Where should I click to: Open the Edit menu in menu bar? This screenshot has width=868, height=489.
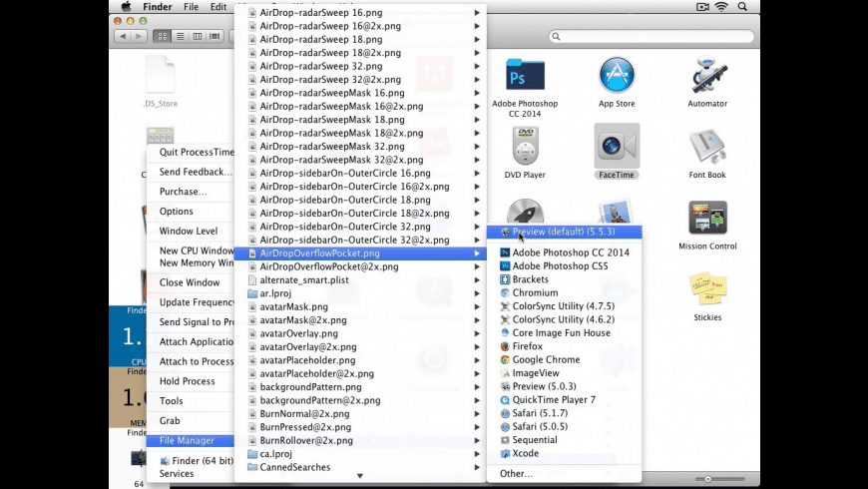coord(218,7)
